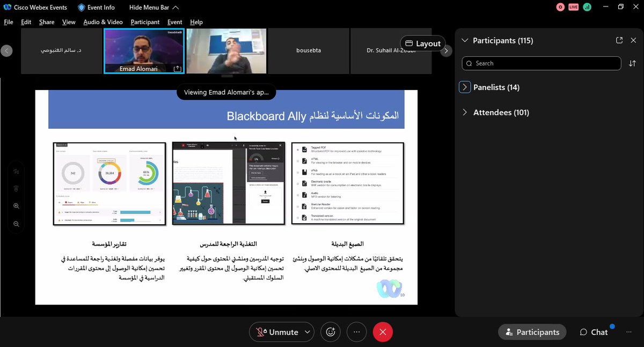This screenshot has width=644, height=347.
Task: Show next video thumbnails with right arrow
Action: click(445, 51)
